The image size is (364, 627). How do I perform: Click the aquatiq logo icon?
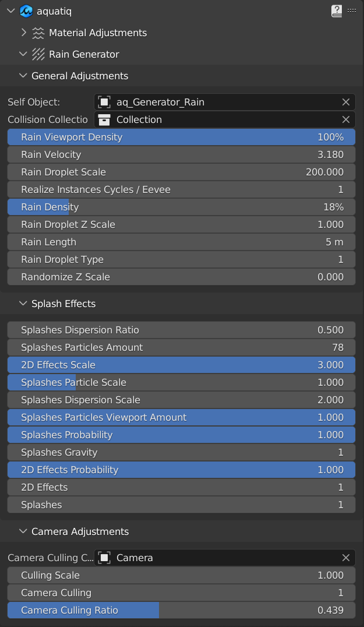[x=26, y=11]
